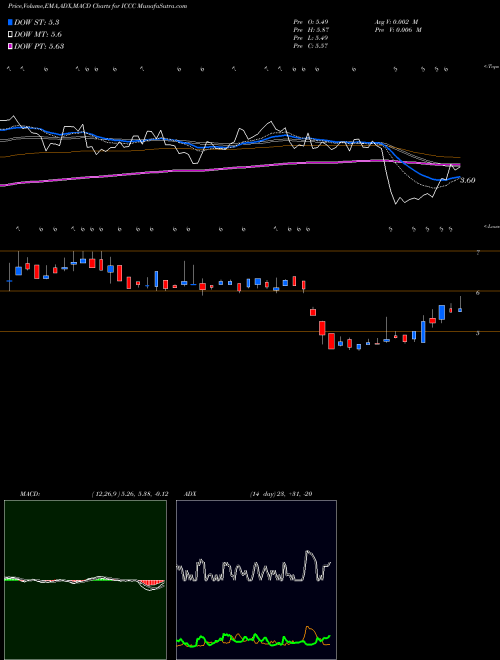
Task: Click the MACD panel title label
Action: (x=30, y=494)
